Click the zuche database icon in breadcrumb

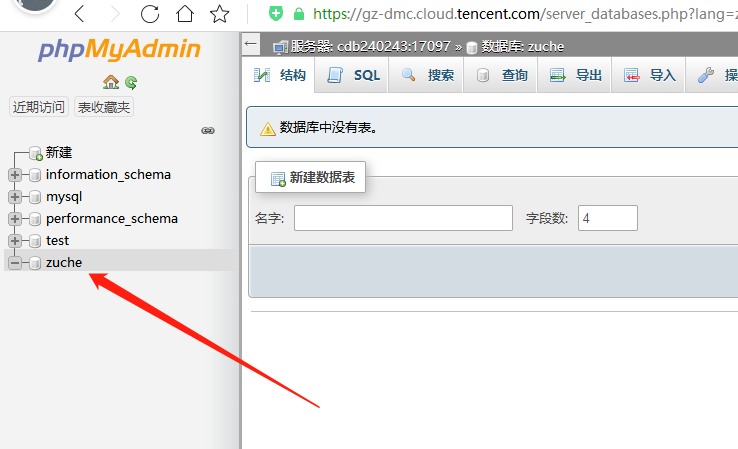(472, 47)
